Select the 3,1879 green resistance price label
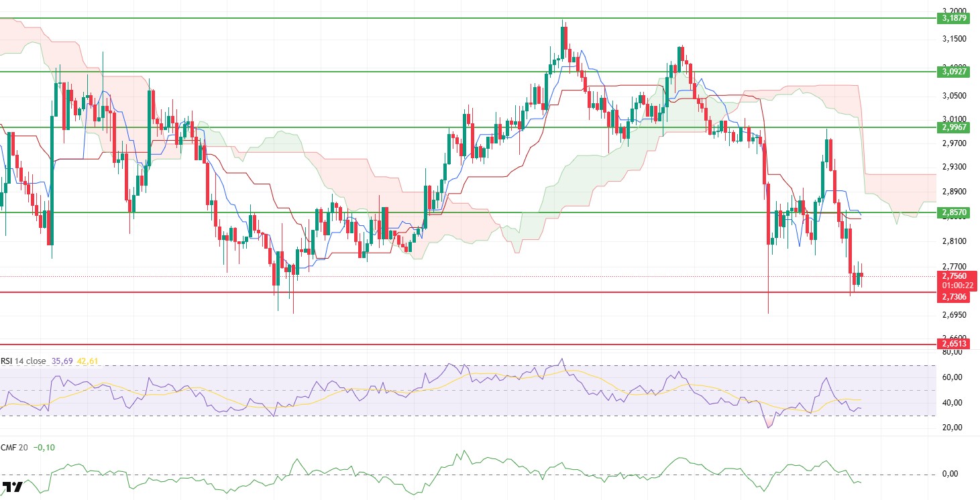 pos(954,18)
